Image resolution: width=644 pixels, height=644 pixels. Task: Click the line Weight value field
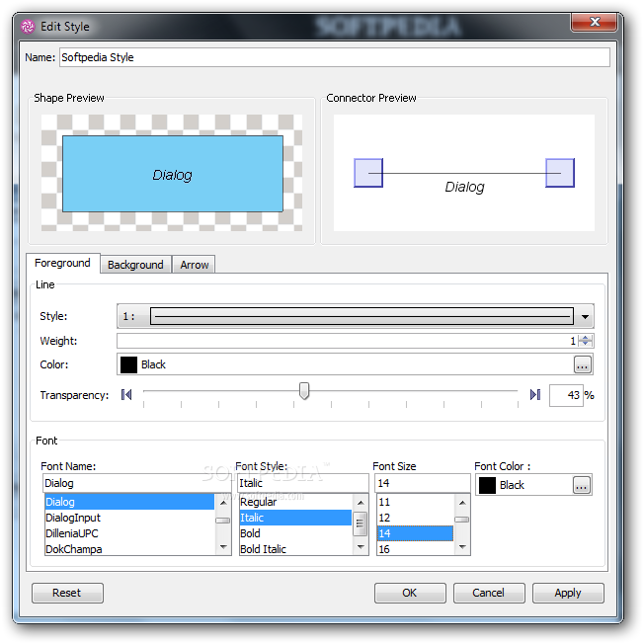coord(348,341)
